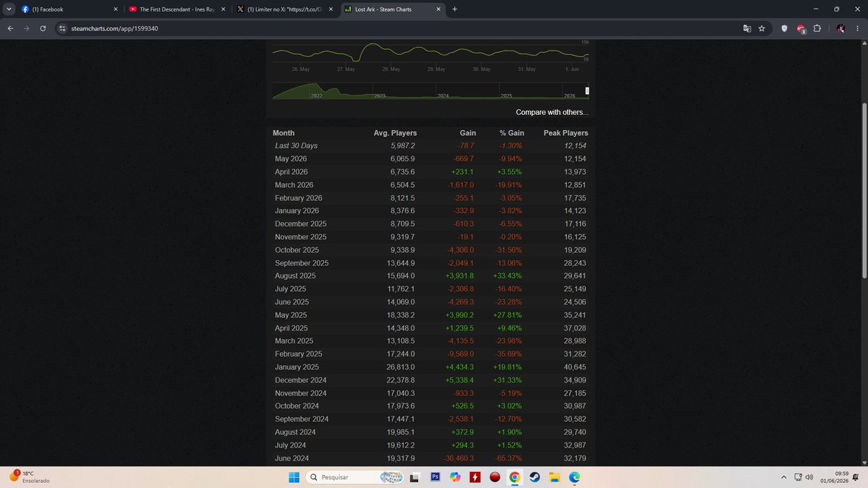Reload the Steam Charts page
Screen dimensions: 868x488
coord(43,28)
